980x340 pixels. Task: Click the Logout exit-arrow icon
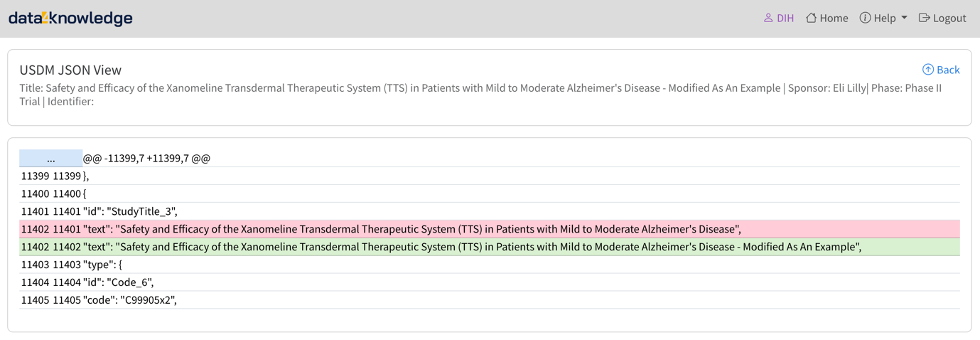(924, 18)
